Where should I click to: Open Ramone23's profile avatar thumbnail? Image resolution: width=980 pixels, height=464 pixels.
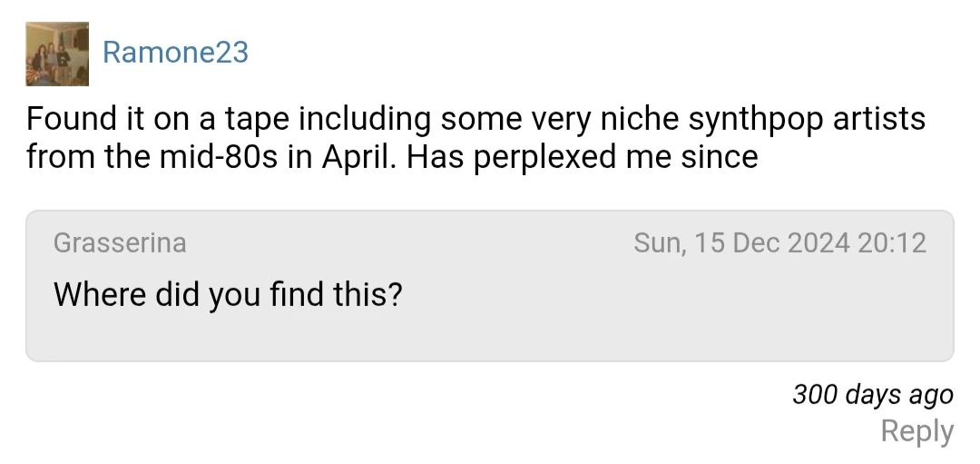tap(57, 54)
